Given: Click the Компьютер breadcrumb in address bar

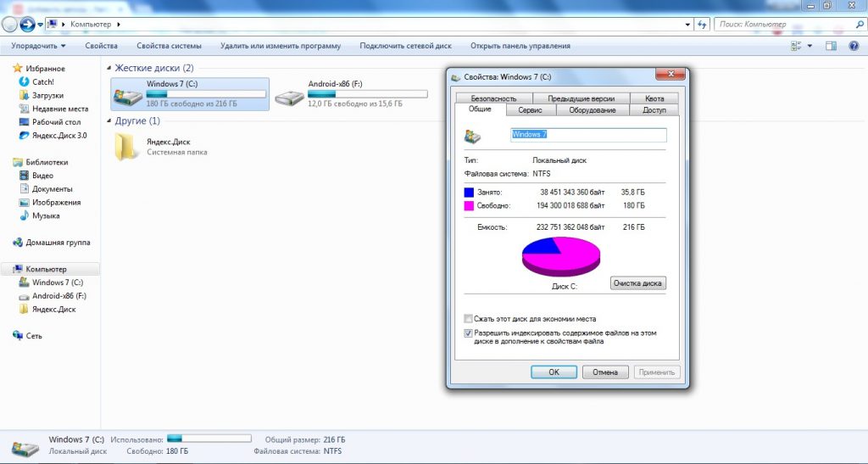Looking at the screenshot, I should [x=91, y=25].
